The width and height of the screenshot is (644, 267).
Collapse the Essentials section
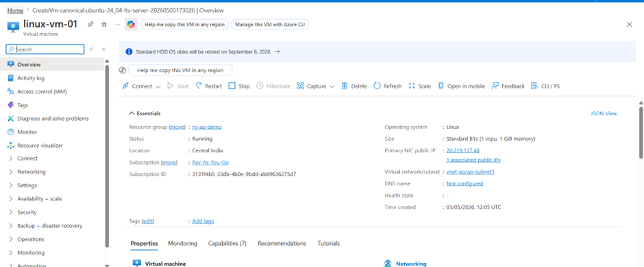click(x=145, y=113)
